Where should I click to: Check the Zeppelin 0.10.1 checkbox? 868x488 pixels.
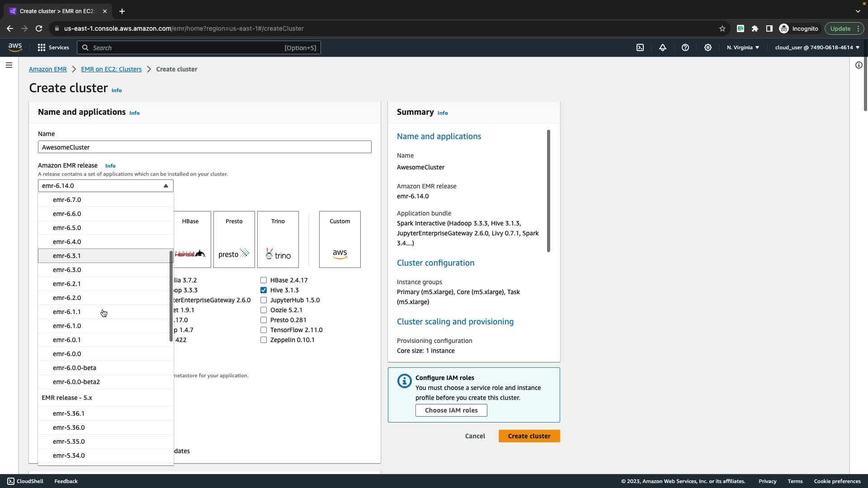coord(264,340)
